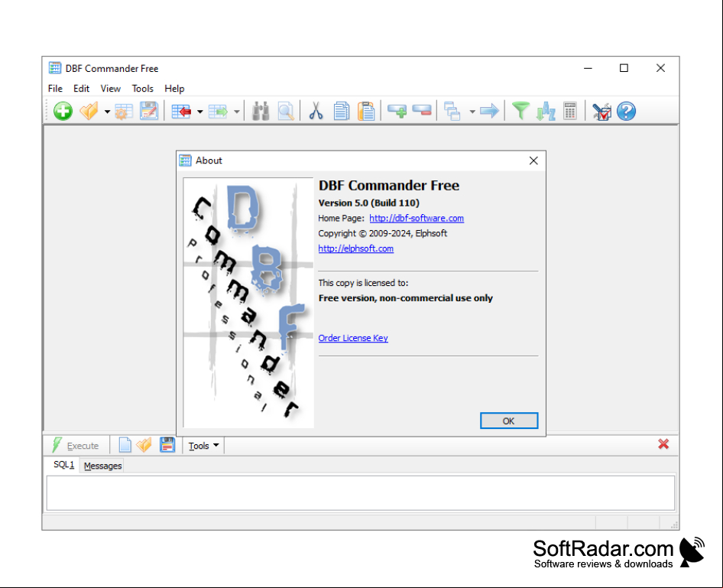
Task: Open the File menu
Action: (x=55, y=89)
